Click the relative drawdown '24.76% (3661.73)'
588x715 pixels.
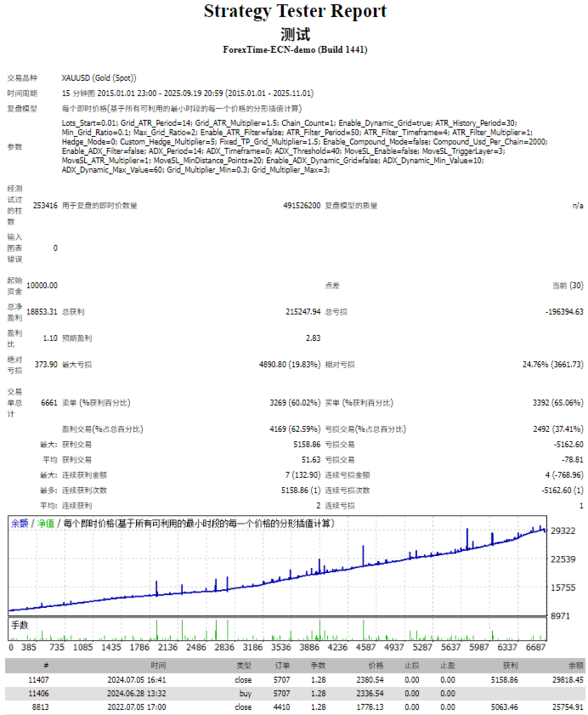point(553,365)
